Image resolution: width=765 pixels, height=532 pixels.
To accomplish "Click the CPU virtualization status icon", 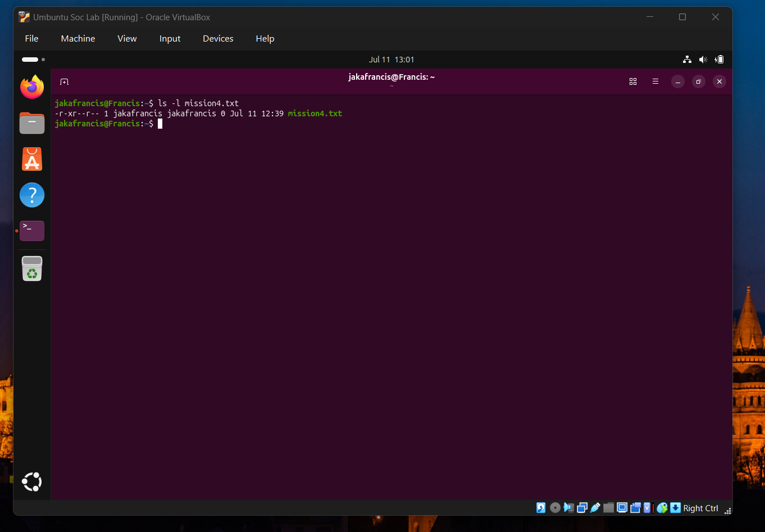I will [x=647, y=508].
